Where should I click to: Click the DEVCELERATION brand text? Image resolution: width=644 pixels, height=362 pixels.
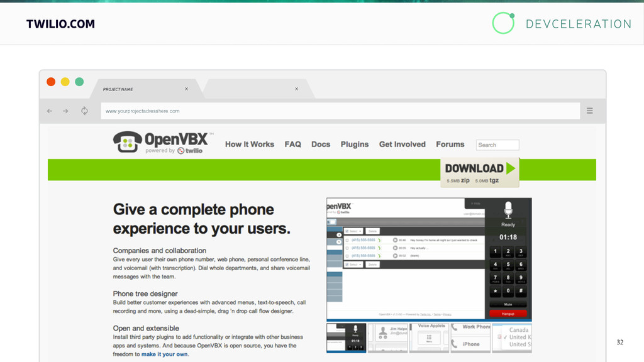tap(579, 24)
